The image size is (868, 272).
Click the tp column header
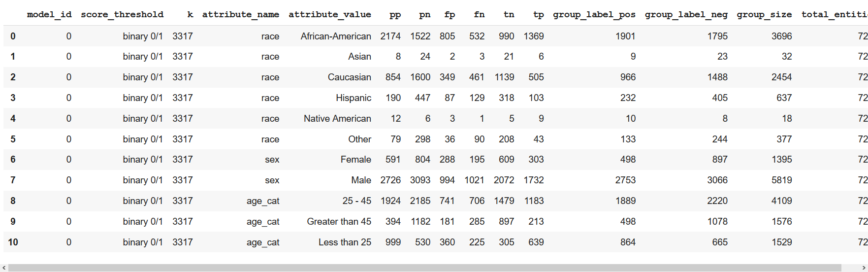[539, 15]
